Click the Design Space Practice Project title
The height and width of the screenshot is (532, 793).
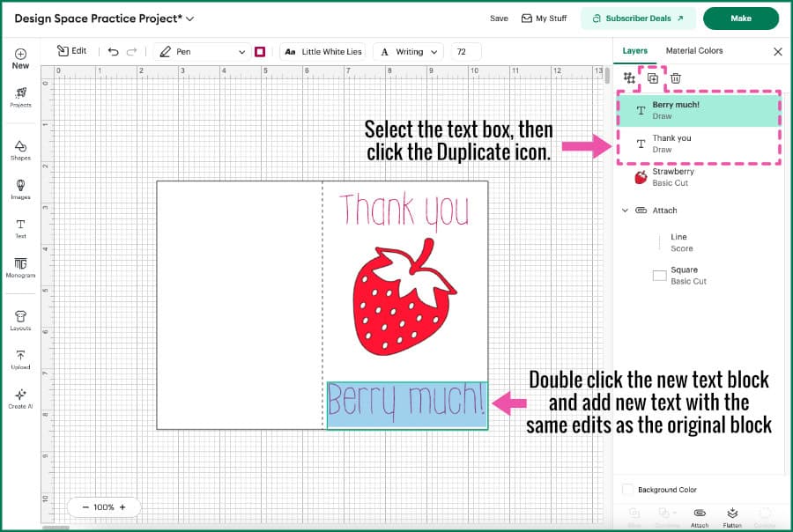click(98, 18)
